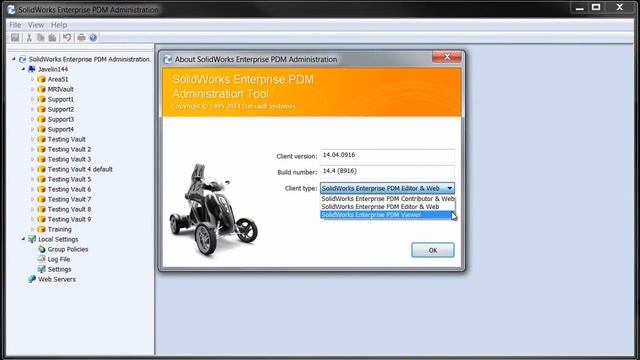The image size is (640, 360).
Task: Choose SolidWorks Enterprise PDM Editor & Web list option
Action: pyautogui.click(x=388, y=207)
